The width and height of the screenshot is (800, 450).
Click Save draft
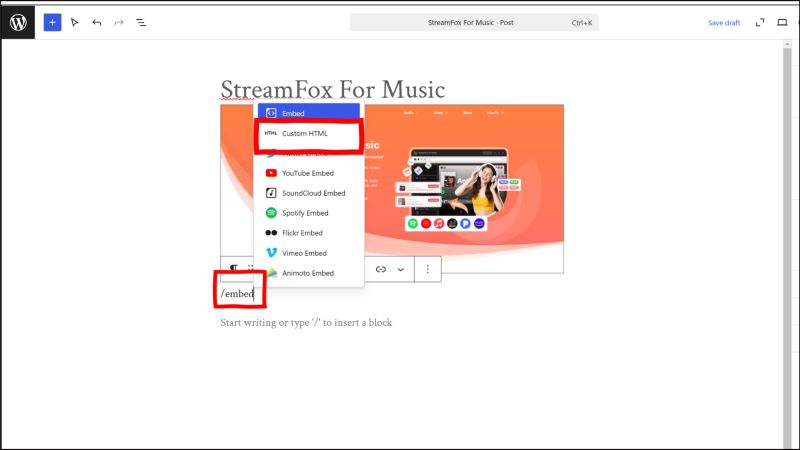[x=724, y=23]
